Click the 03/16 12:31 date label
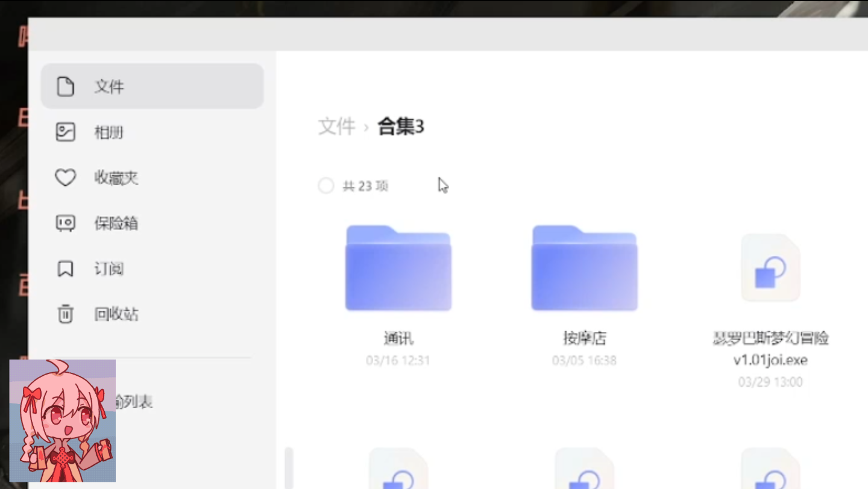Viewport: 868px width, 489px height. 398,361
